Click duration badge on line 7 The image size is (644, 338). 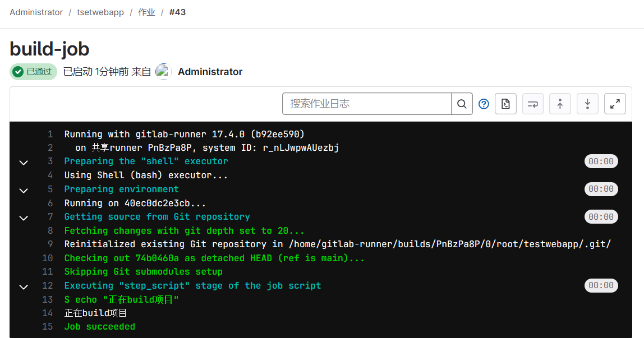tap(601, 216)
